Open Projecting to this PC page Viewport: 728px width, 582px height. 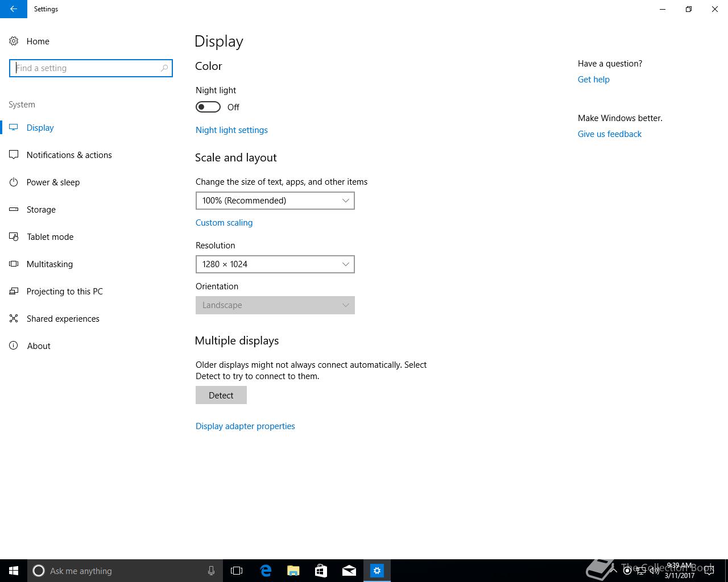(x=65, y=292)
